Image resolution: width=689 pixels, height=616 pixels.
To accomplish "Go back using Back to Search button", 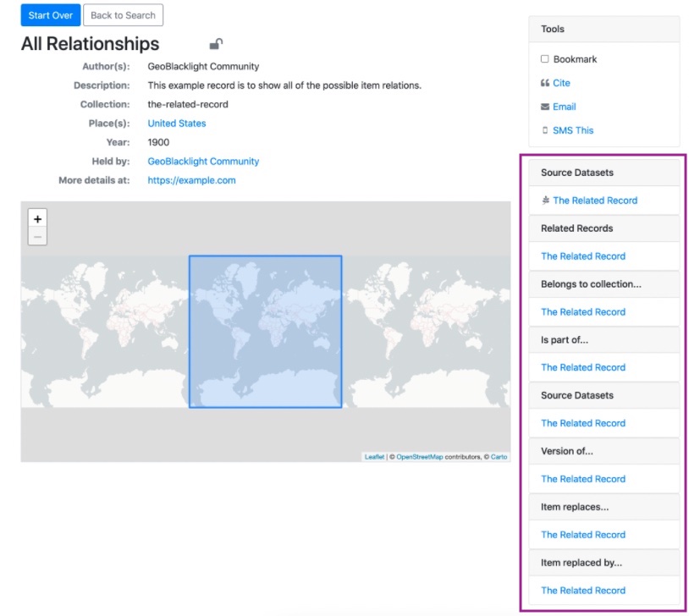I will 123,15.
